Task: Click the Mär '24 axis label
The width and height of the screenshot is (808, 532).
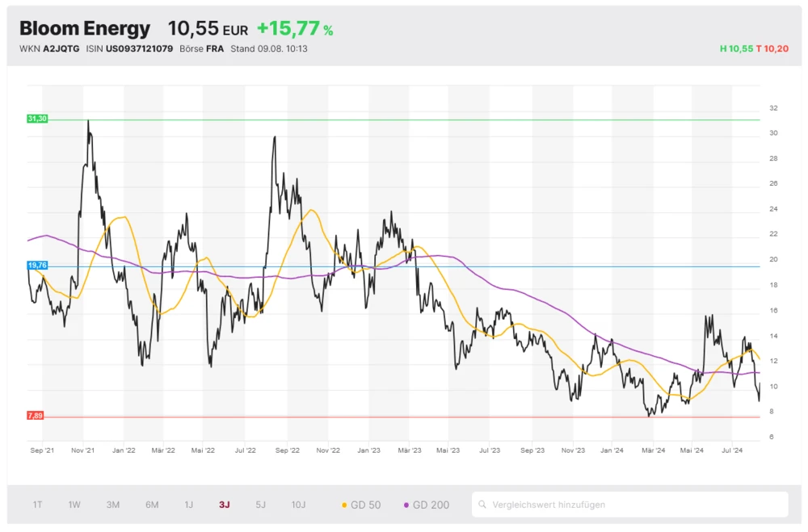Action: tap(654, 450)
